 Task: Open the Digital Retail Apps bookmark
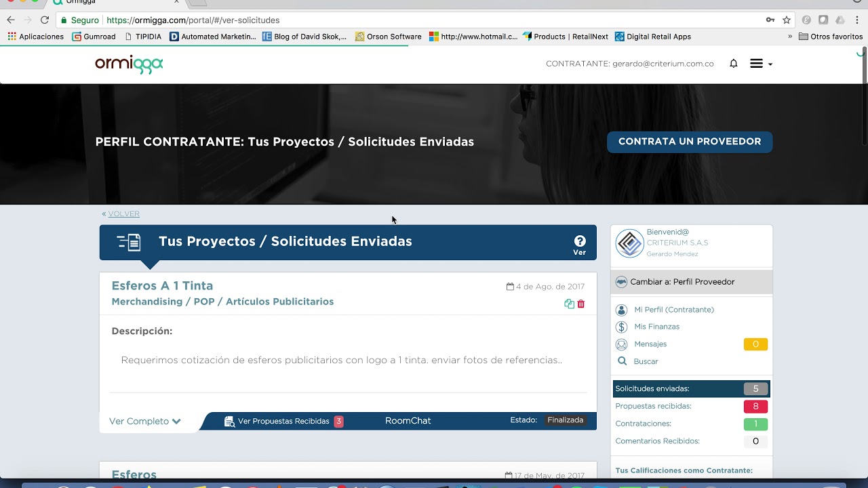tap(653, 37)
